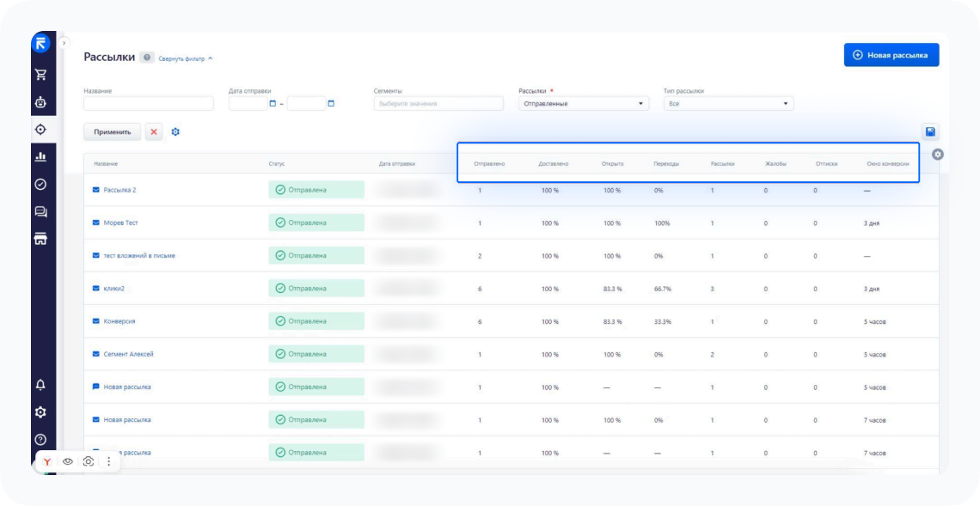
Task: Open the Рассылки dropdown showing Отправленные
Action: 584,104
